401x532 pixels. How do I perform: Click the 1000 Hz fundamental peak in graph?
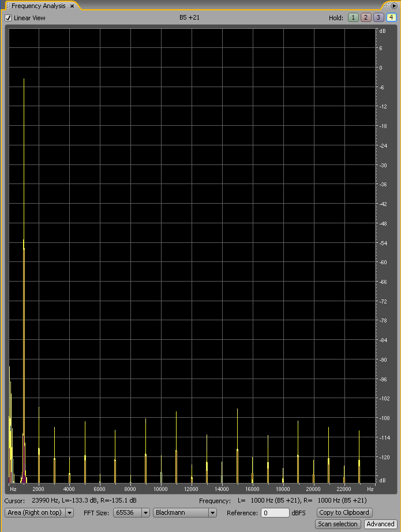coord(24,79)
